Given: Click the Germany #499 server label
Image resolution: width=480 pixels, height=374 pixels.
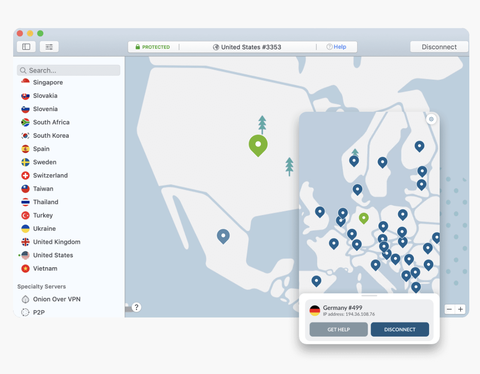Looking at the screenshot, I should pyautogui.click(x=342, y=308).
